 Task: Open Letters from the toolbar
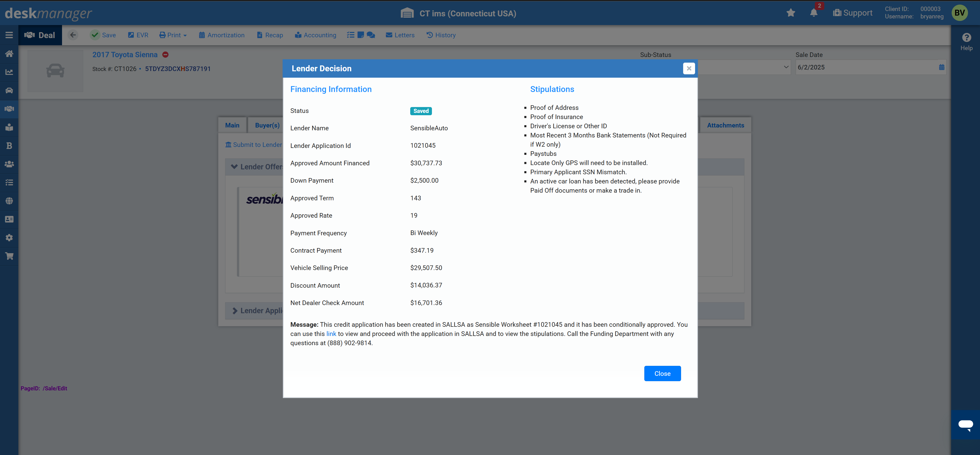pos(400,35)
